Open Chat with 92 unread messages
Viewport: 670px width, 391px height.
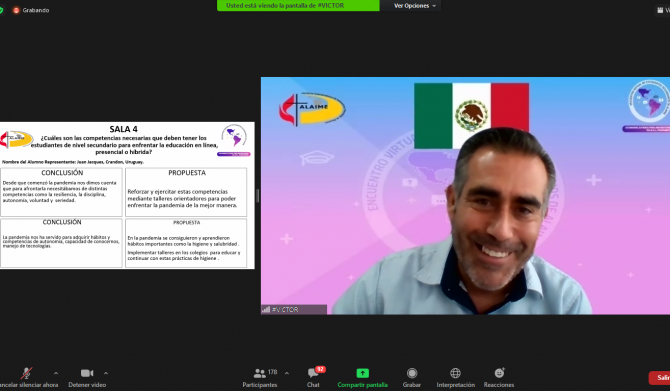(x=314, y=373)
